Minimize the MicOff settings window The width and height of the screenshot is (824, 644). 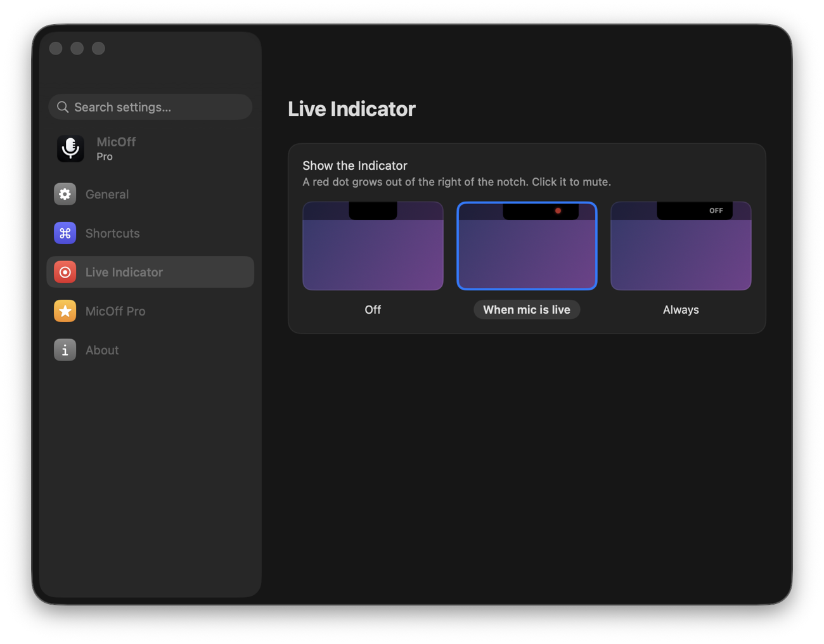(x=77, y=48)
